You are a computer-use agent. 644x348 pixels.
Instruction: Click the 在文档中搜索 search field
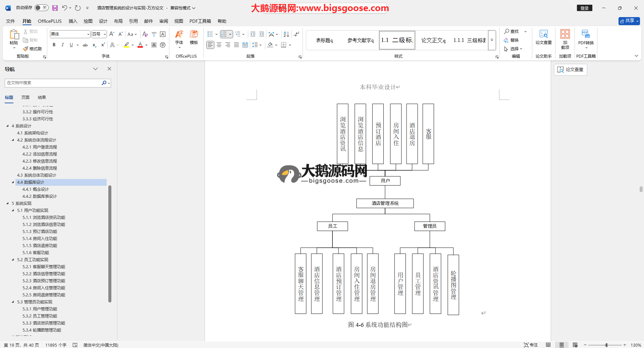54,83
